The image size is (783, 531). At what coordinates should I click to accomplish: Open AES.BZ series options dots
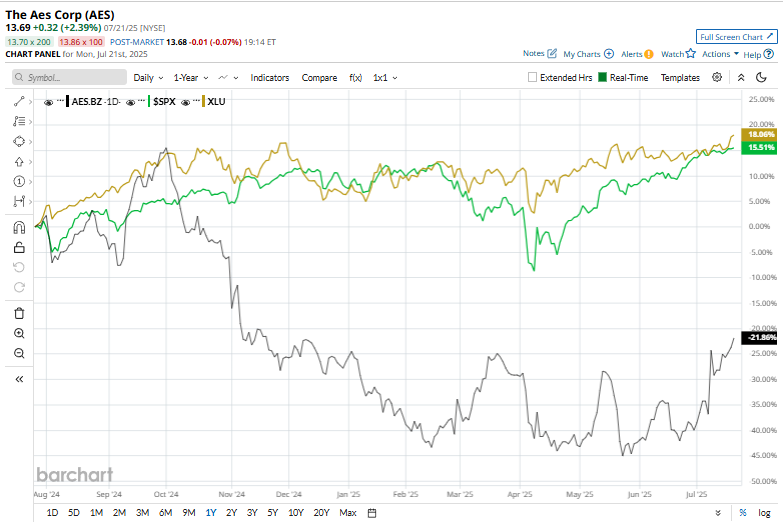coord(60,100)
